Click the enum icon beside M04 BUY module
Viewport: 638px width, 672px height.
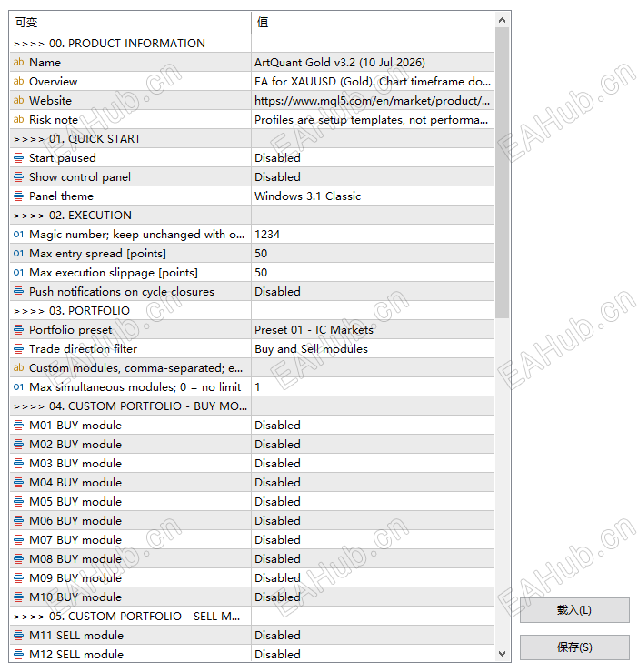[18, 482]
